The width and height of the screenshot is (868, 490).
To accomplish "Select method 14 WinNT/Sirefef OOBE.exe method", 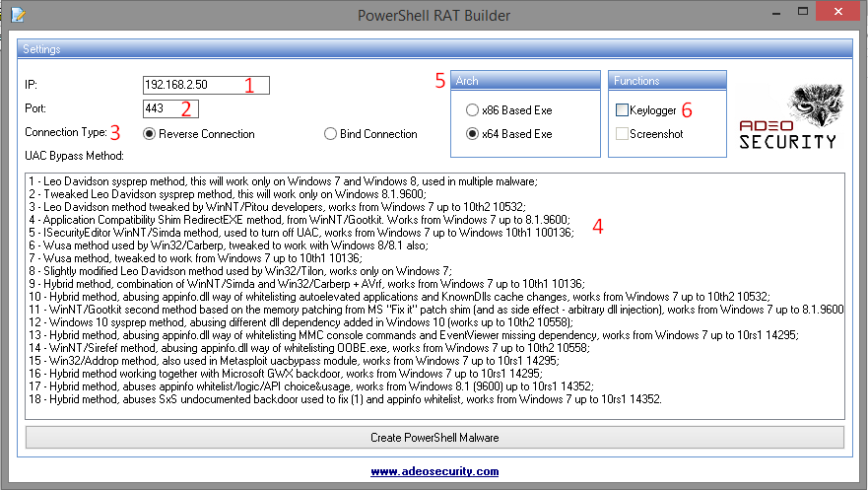I will 309,348.
